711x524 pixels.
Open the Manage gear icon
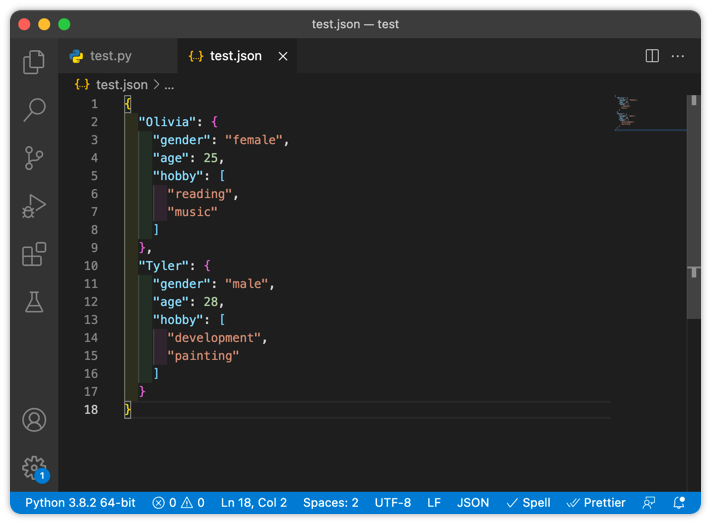35,468
